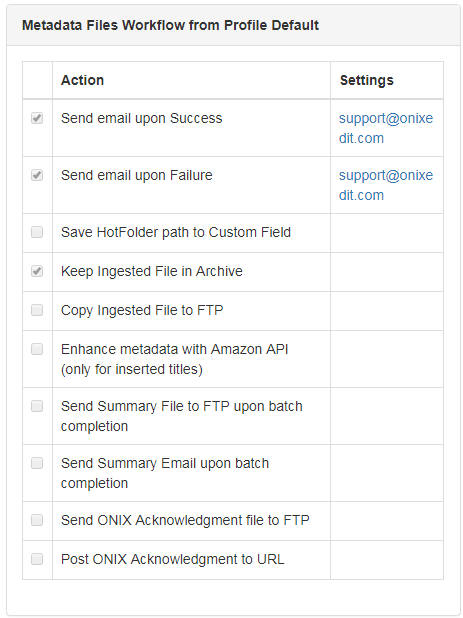This screenshot has width=463, height=618.
Task: Click the Post ONIX Acknowledgment to URL label
Action: tap(173, 559)
